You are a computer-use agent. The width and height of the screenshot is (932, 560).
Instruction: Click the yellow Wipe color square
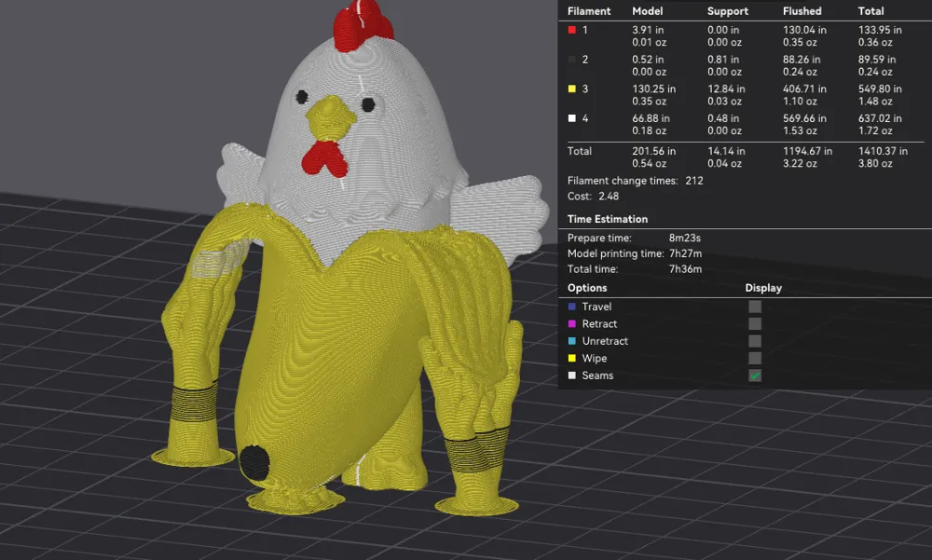[x=572, y=359]
